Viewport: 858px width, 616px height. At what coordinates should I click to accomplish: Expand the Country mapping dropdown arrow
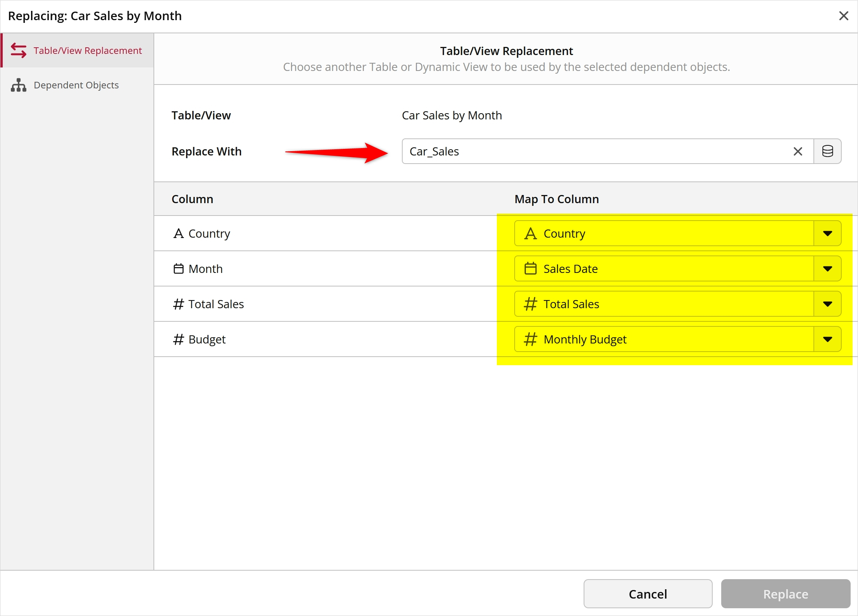[x=827, y=233]
